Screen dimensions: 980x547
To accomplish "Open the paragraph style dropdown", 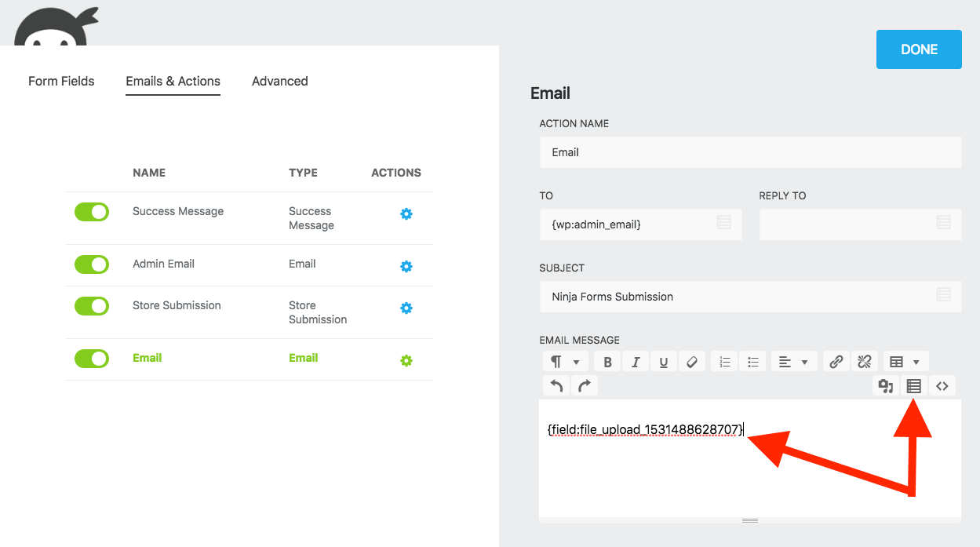I will coord(565,361).
